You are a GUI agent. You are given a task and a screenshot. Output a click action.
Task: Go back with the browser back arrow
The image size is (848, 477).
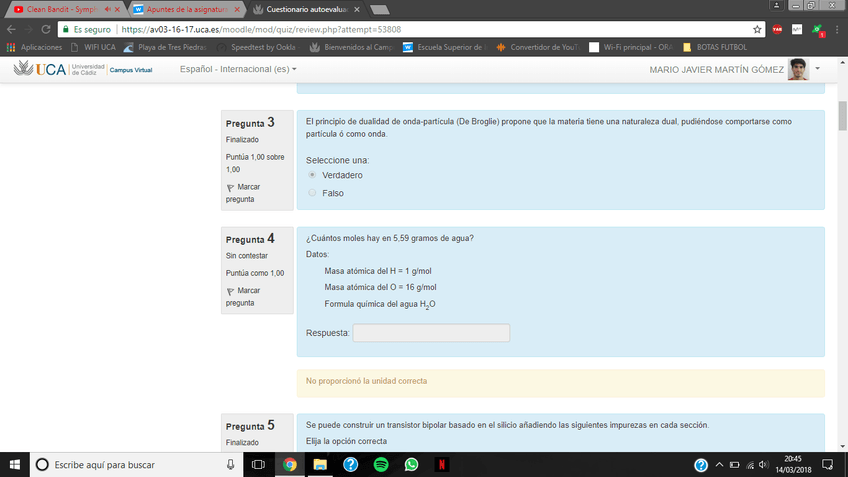(x=11, y=29)
